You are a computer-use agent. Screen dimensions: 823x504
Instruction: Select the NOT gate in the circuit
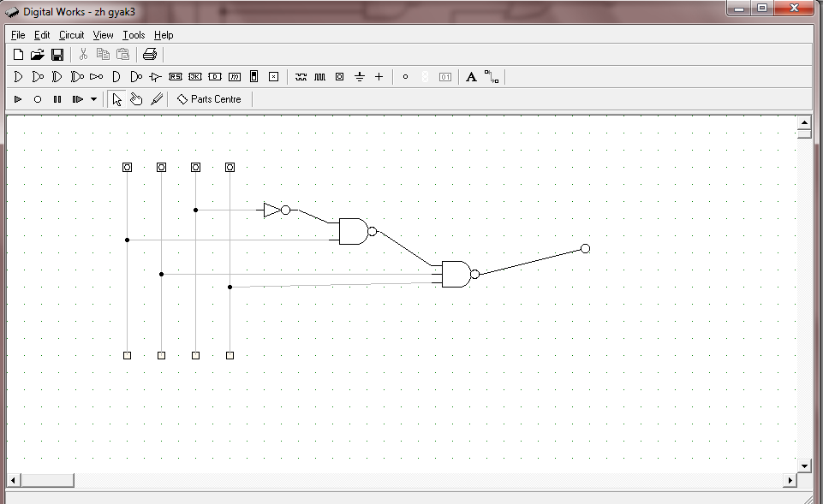pos(275,210)
